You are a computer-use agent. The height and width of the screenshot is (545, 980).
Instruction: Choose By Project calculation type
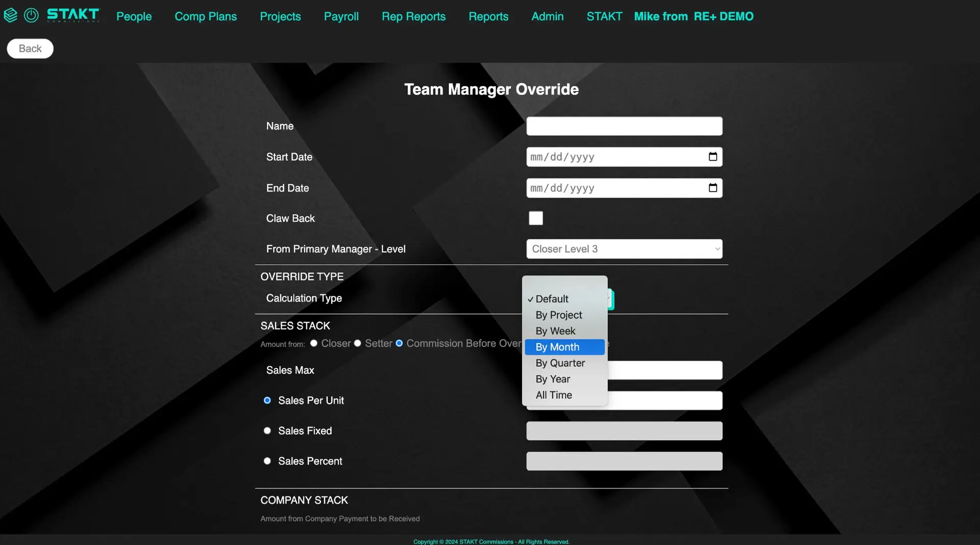(565, 315)
